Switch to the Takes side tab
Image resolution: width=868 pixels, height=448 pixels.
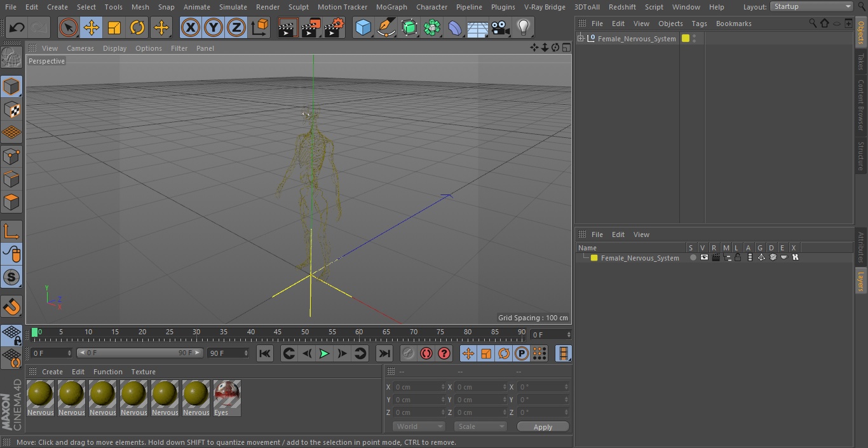(x=861, y=62)
